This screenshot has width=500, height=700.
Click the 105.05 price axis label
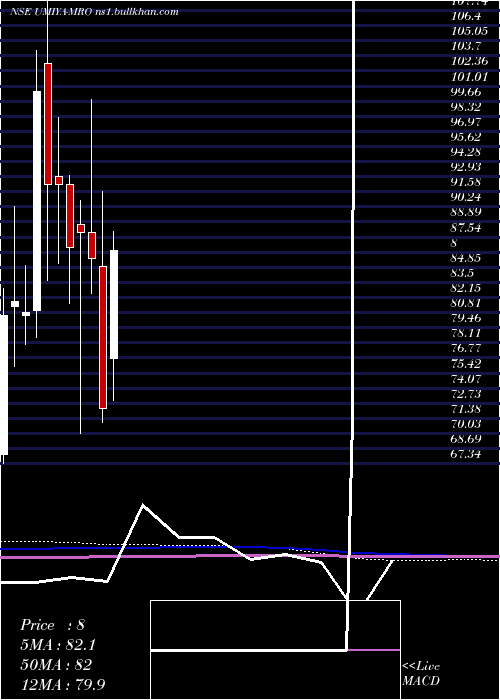470,31
